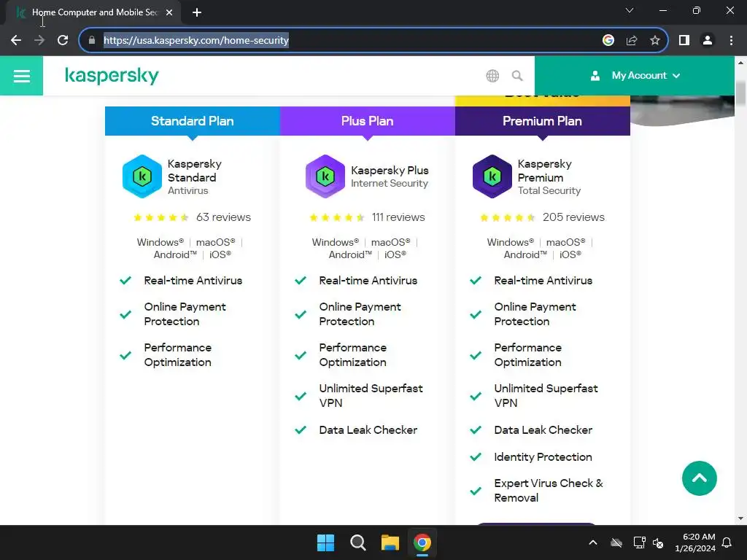Click the Kaspersky Standard hexagon icon

142,176
